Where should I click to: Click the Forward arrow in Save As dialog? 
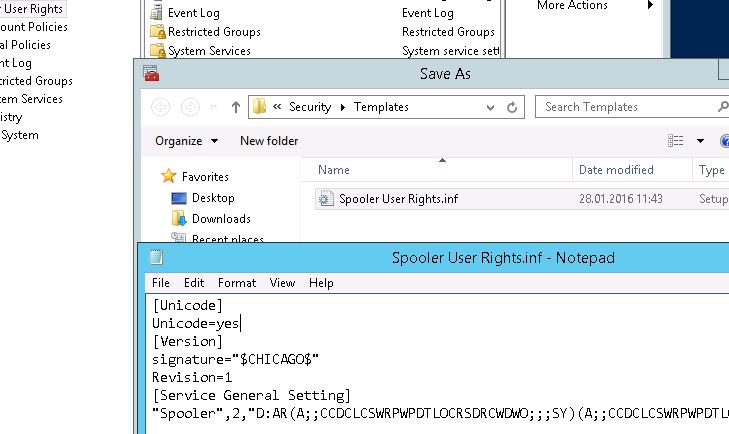tap(190, 107)
